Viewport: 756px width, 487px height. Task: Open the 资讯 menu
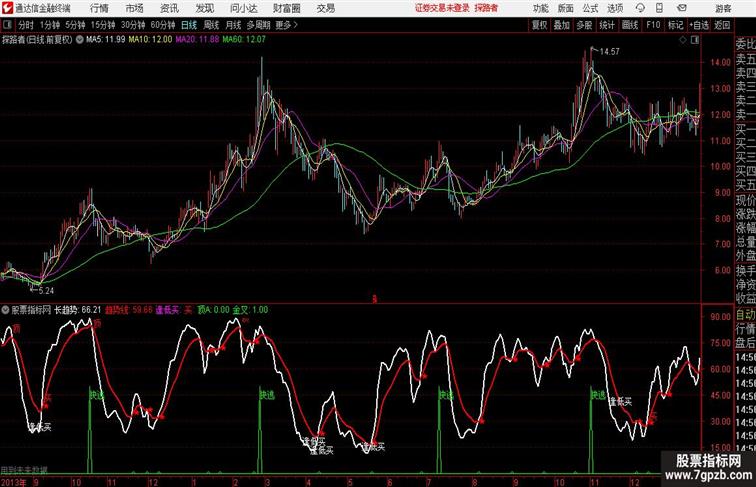coord(169,8)
